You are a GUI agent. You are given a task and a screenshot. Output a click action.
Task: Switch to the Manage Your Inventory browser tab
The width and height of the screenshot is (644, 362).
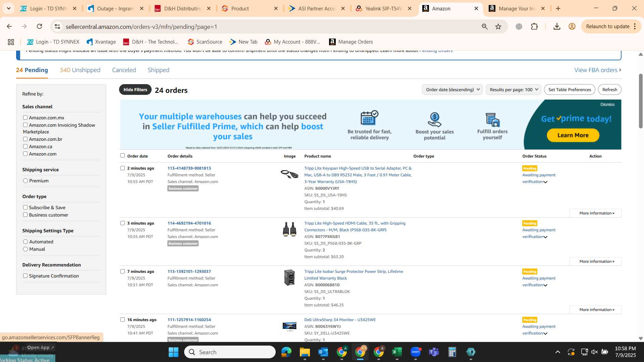[x=517, y=8]
